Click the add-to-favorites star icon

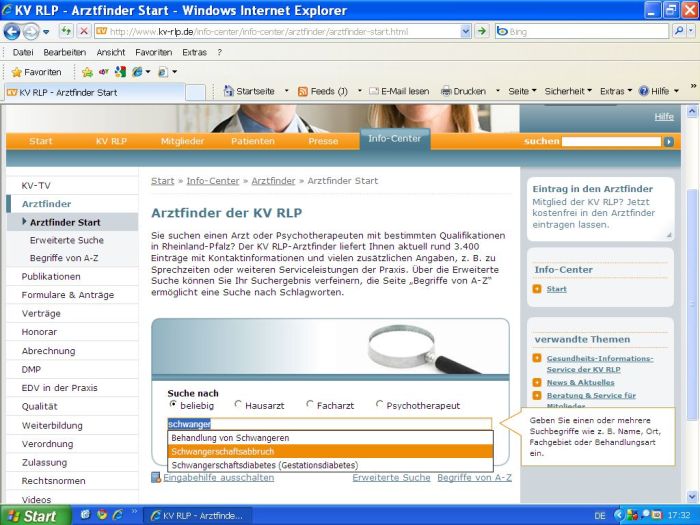click(87, 72)
